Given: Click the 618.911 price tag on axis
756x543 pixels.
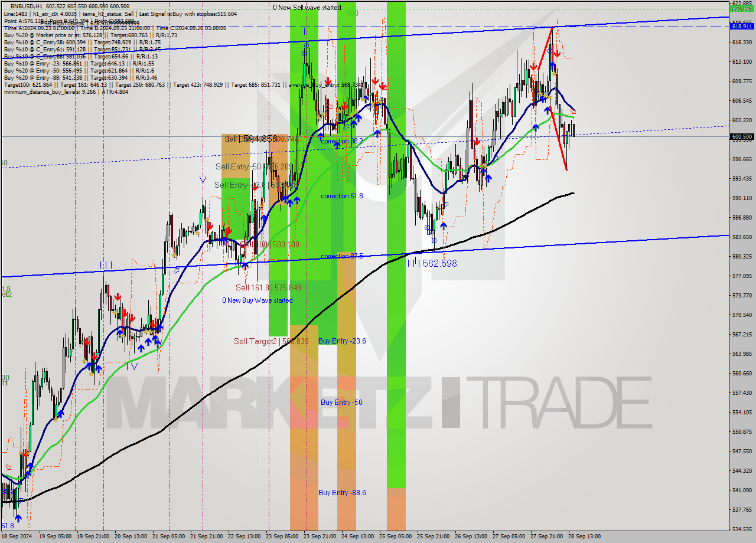Looking at the screenshot, I should (742, 27).
